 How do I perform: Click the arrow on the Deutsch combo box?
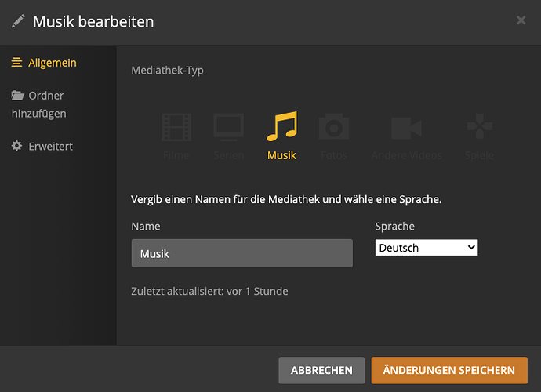(x=470, y=248)
